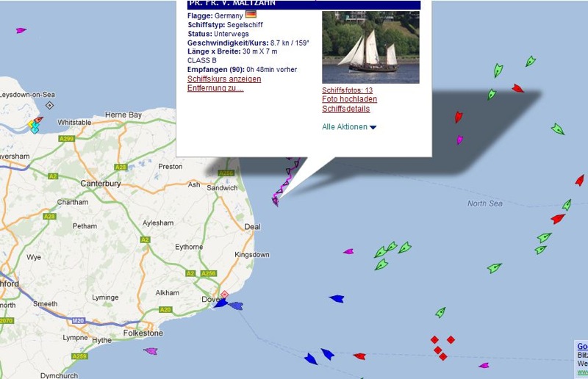Open the Alle Aktionen dropdown
This screenshot has height=379, width=588.
[349, 127]
